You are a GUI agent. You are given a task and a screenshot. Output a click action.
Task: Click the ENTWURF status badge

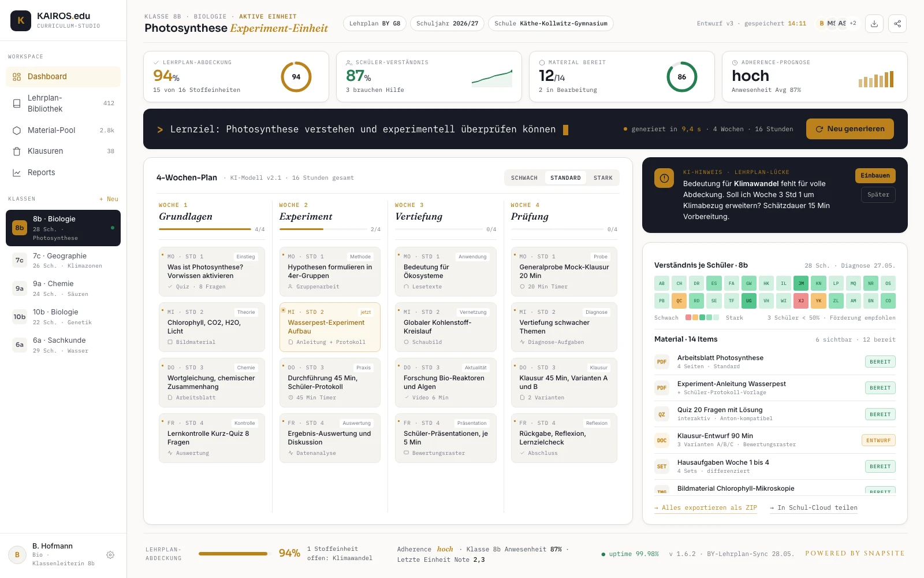[878, 440]
